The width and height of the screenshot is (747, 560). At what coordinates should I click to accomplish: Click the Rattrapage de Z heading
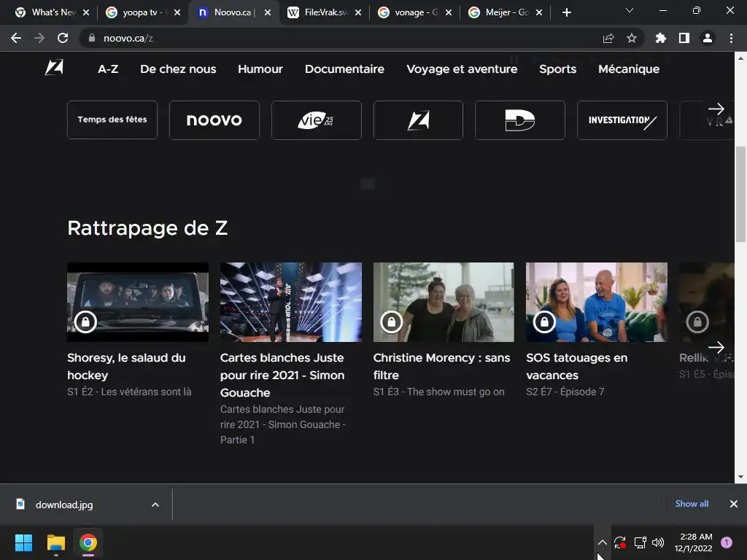[147, 228]
